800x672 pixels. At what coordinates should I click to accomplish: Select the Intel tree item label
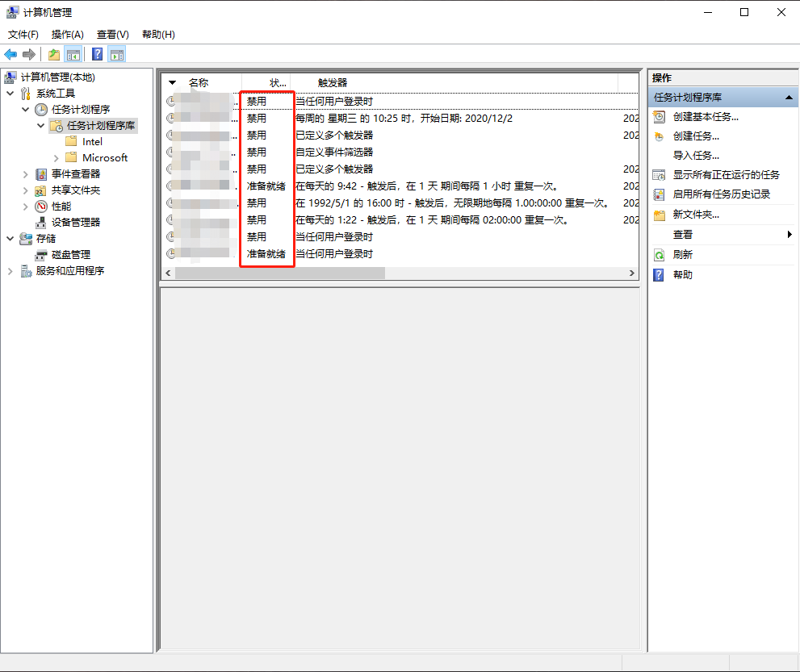coord(92,142)
